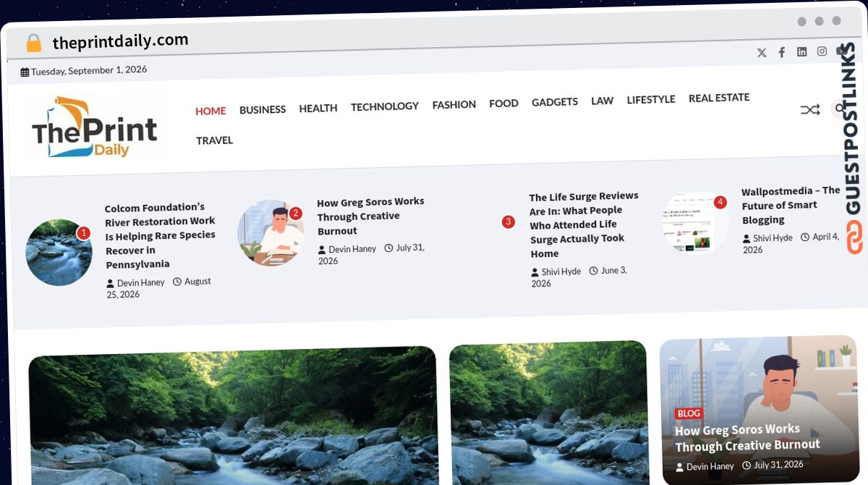The image size is (868, 485).
Task: Open the LinkedIn social icon
Action: pyautogui.click(x=802, y=51)
